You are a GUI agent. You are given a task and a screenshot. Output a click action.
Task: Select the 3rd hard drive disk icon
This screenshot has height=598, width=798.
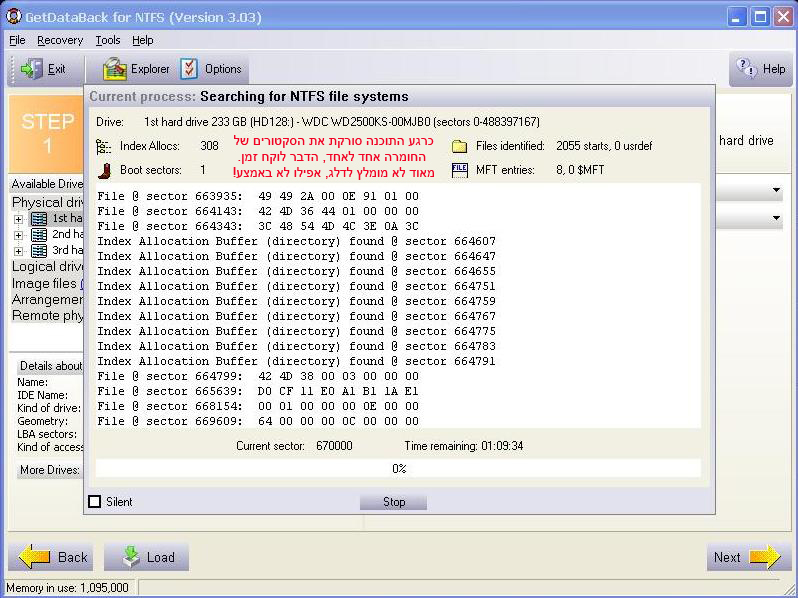point(39,251)
